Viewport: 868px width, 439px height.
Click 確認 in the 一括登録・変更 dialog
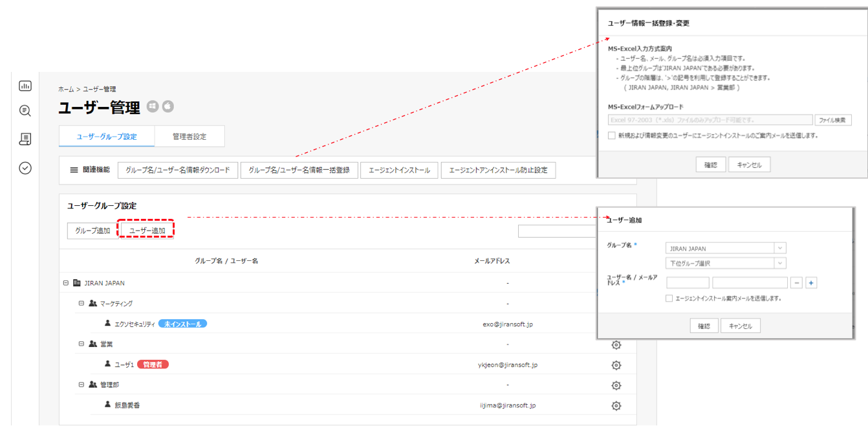coord(711,165)
